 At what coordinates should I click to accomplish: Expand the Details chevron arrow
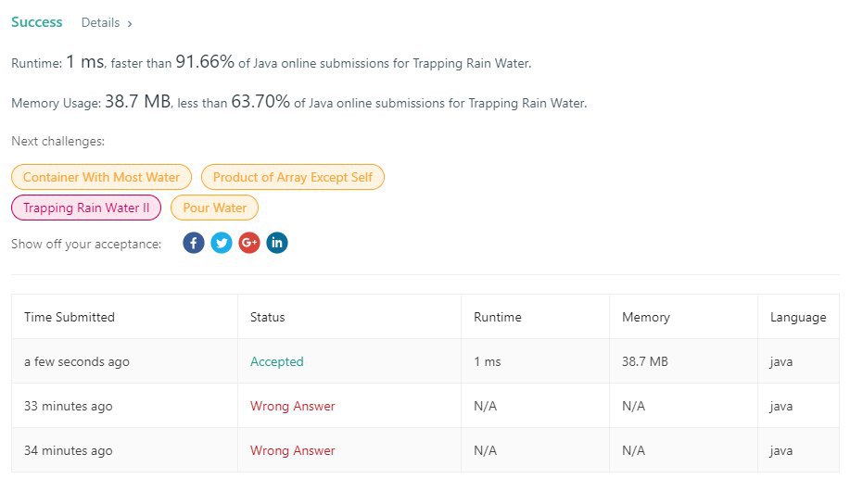tap(130, 24)
